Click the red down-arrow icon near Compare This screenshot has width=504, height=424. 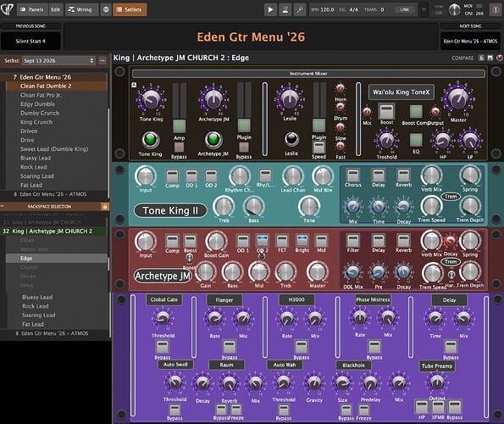tap(499, 58)
